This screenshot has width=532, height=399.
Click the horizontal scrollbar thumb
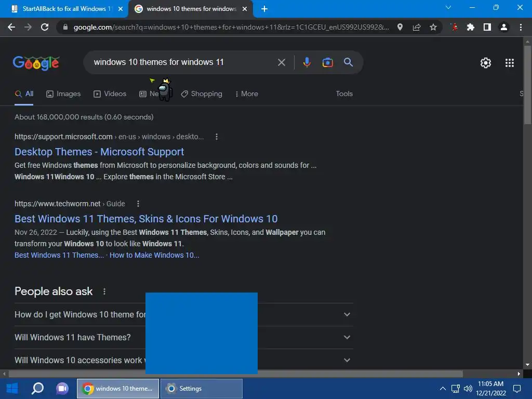click(235, 374)
